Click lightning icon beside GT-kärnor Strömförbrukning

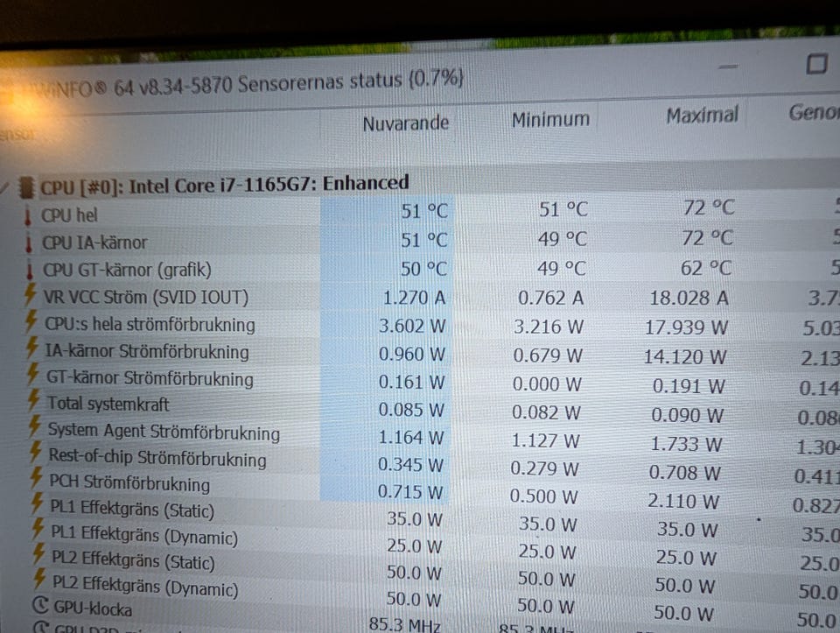click(x=33, y=374)
